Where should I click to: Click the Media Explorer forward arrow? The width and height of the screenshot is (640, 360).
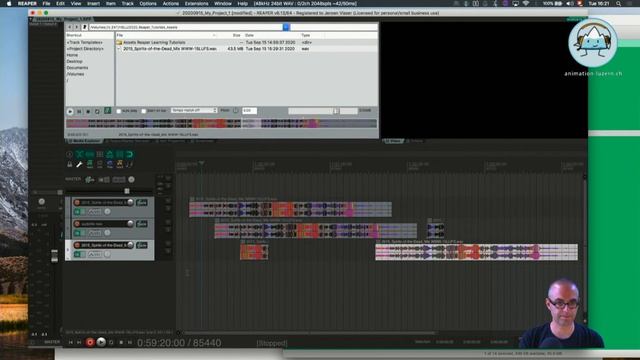tap(76, 27)
